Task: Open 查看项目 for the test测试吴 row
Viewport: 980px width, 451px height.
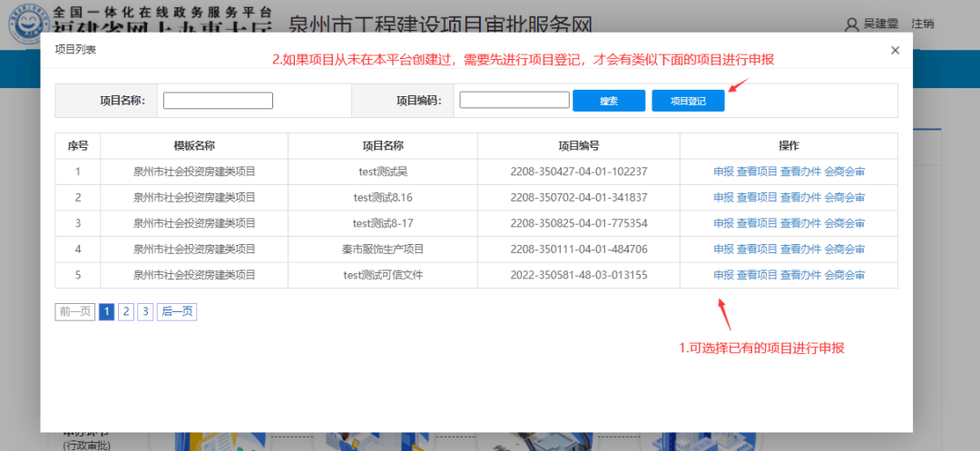Action: [757, 172]
